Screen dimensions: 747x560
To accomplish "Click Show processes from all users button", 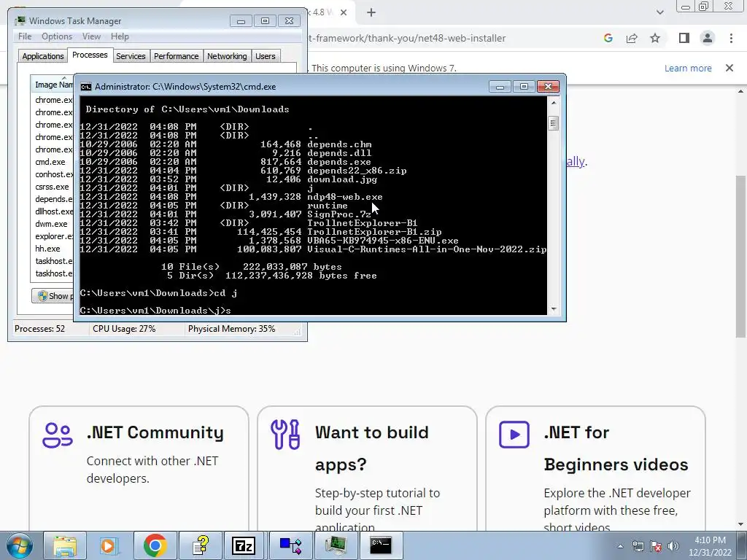I will [53, 296].
